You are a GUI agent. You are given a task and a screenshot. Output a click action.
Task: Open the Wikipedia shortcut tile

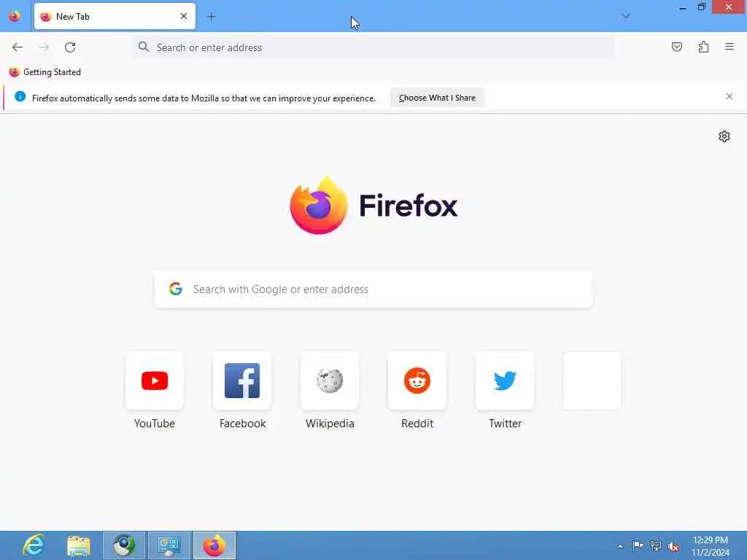click(x=330, y=381)
